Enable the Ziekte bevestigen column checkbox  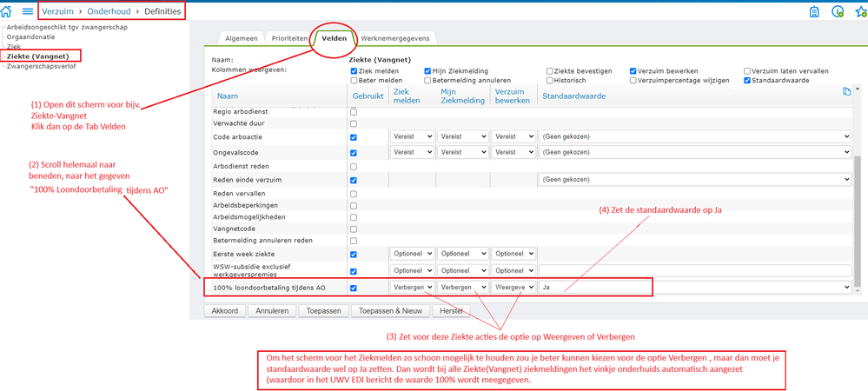550,71
